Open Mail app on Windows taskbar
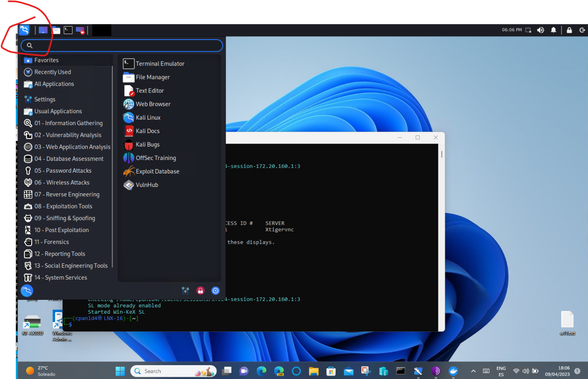 (348, 371)
